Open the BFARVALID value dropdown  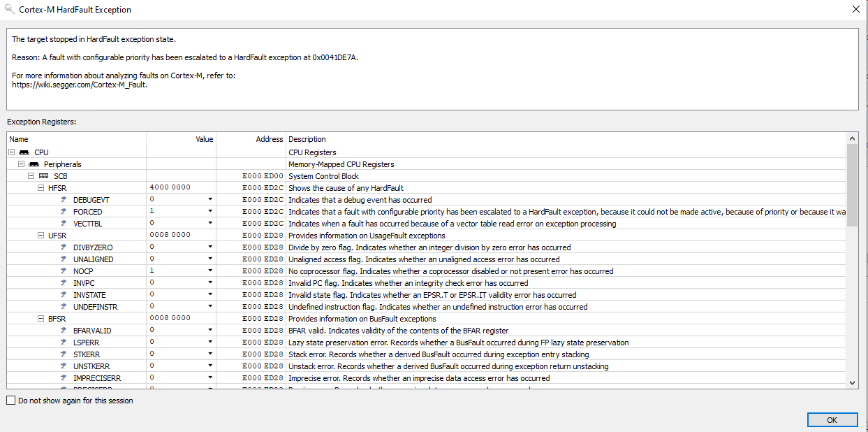coord(209,331)
